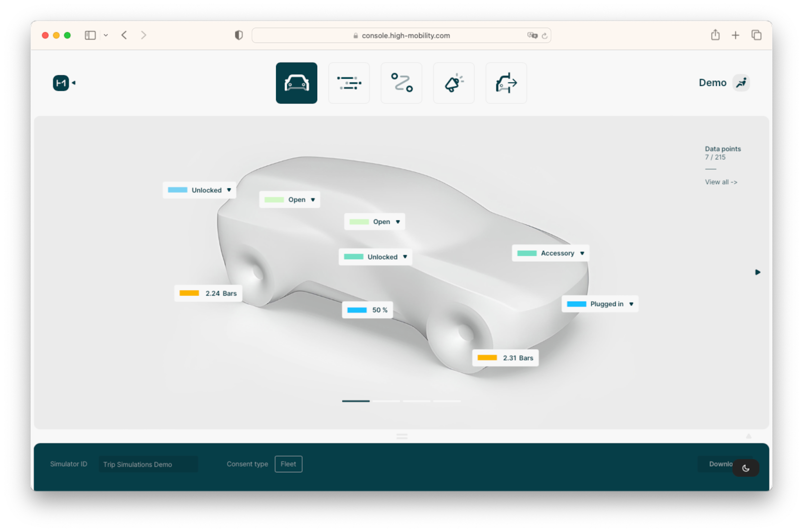Click Safari sidebar toggle icon
This screenshot has width=803, height=532.
(x=90, y=35)
